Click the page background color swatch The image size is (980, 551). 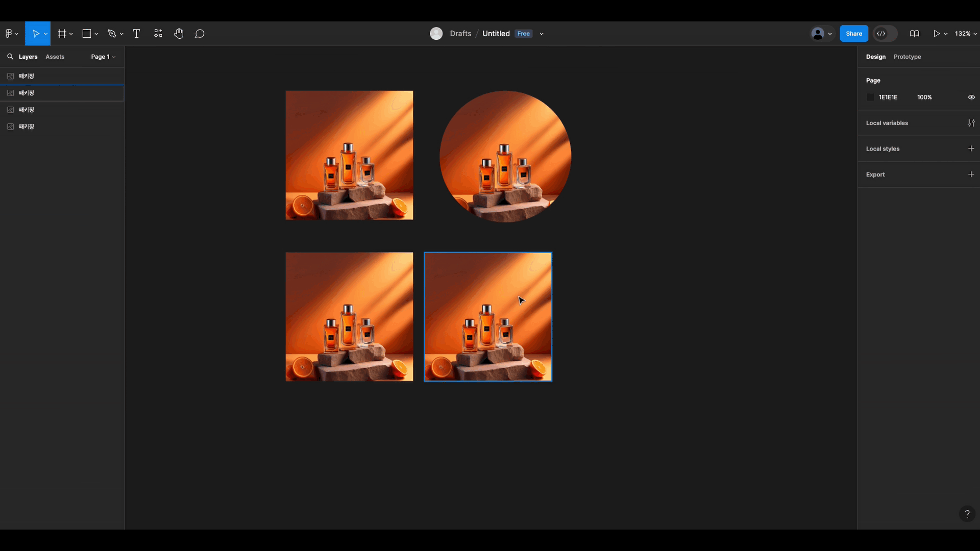(x=871, y=97)
